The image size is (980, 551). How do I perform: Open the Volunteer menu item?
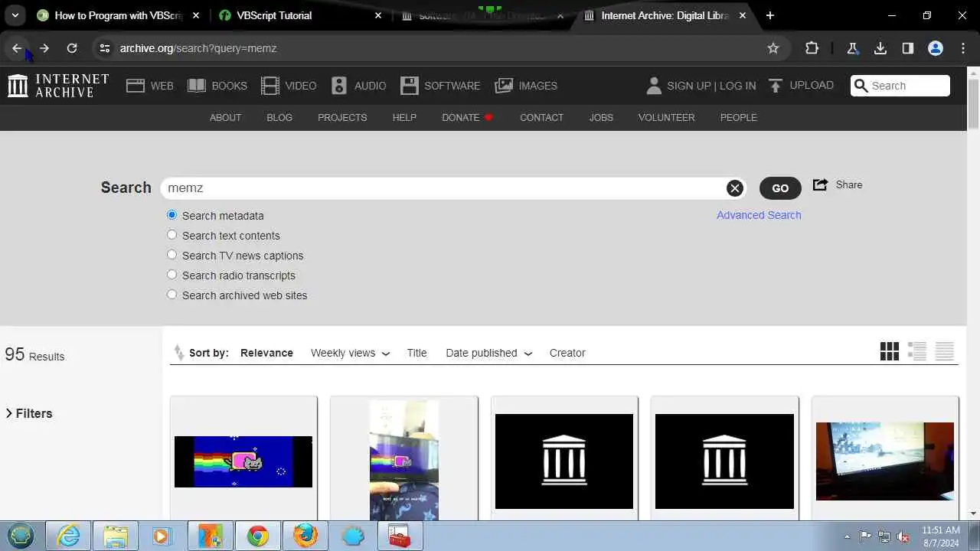tap(666, 118)
